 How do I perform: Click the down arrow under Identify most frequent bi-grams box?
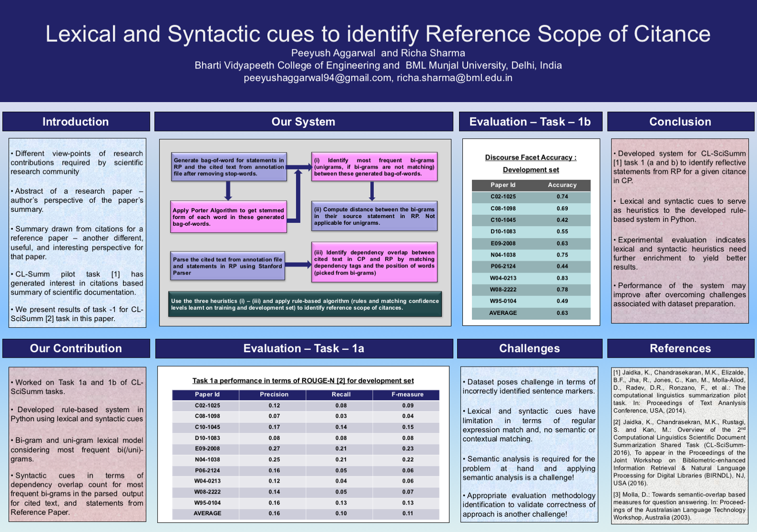click(372, 191)
